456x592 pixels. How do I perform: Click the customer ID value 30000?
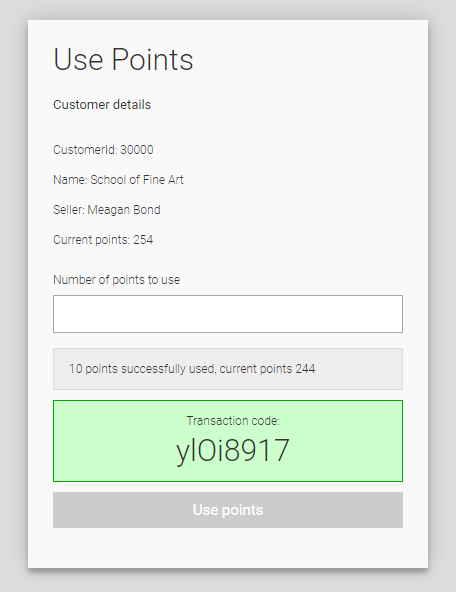pos(137,150)
